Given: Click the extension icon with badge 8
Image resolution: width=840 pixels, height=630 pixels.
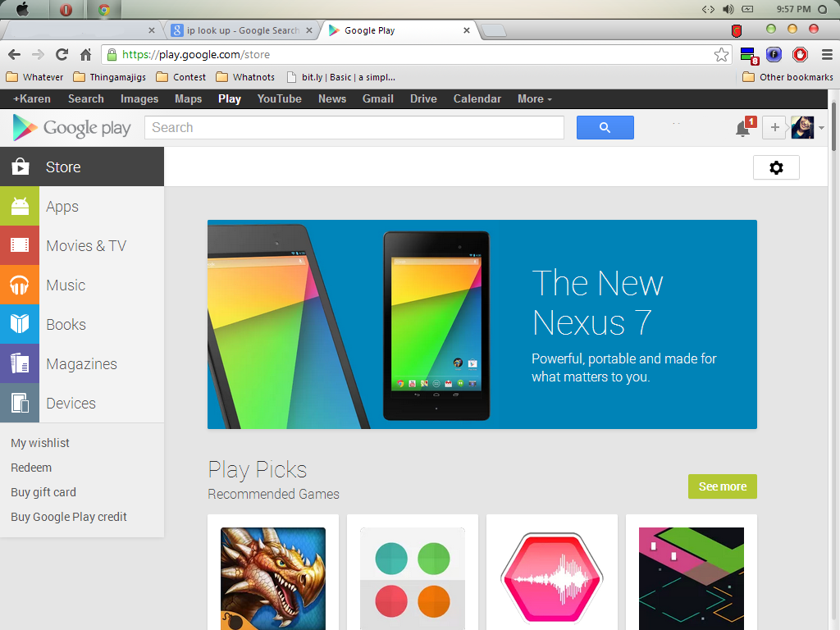Looking at the screenshot, I should coord(748,55).
